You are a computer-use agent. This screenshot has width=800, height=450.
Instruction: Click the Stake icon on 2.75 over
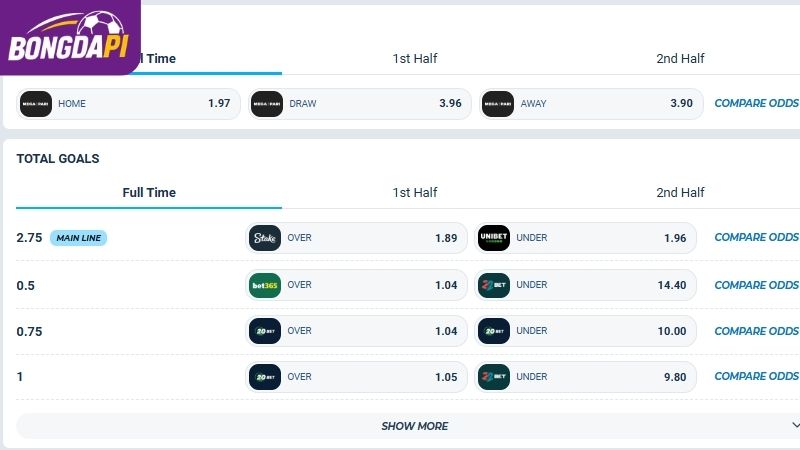[x=265, y=238]
